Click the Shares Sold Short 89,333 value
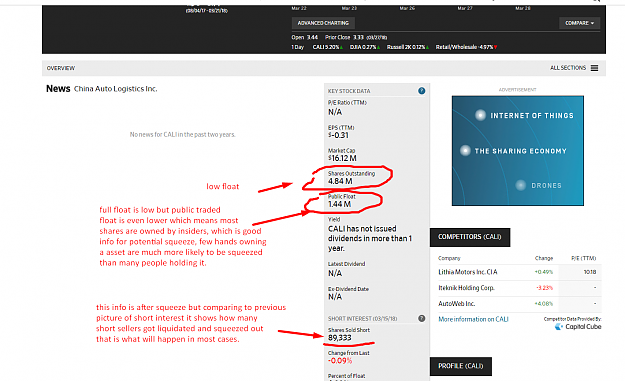This screenshot has width=625, height=381. (x=340, y=338)
